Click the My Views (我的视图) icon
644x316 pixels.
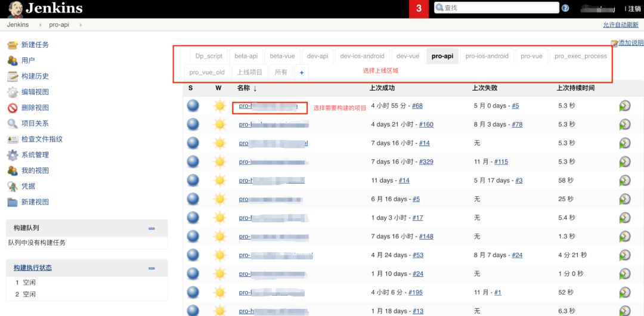[x=13, y=171]
